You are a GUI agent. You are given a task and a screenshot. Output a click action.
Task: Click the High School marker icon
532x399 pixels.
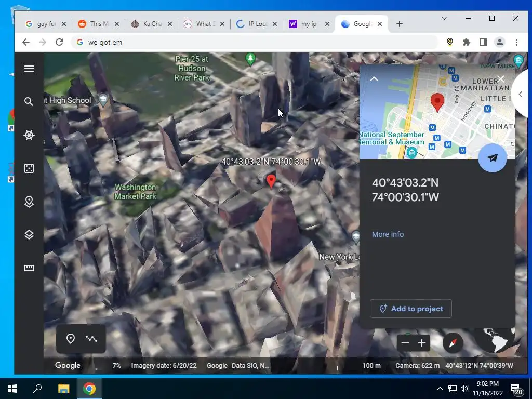(103, 100)
